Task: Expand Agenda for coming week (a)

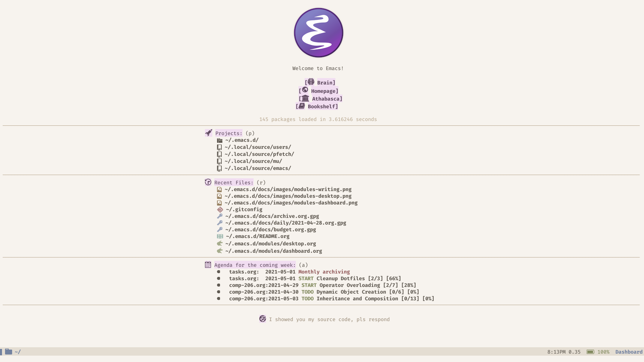Action: pyautogui.click(x=255, y=265)
